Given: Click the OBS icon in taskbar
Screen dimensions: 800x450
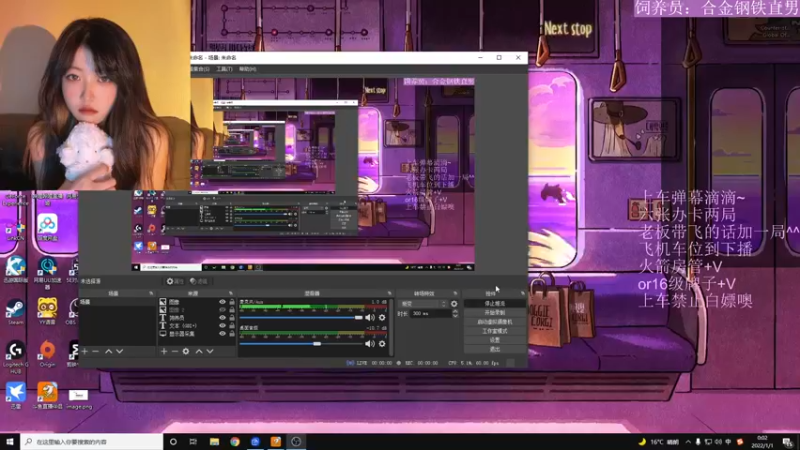Looking at the screenshot, I should 296,441.
